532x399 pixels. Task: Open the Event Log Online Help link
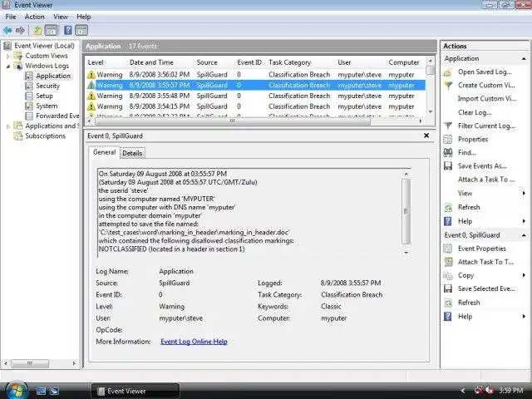click(x=194, y=342)
